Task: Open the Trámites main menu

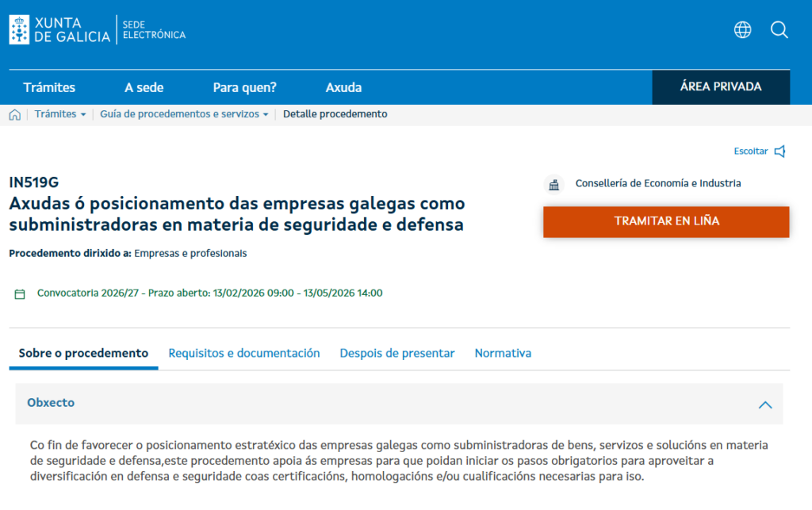Action: click(49, 87)
